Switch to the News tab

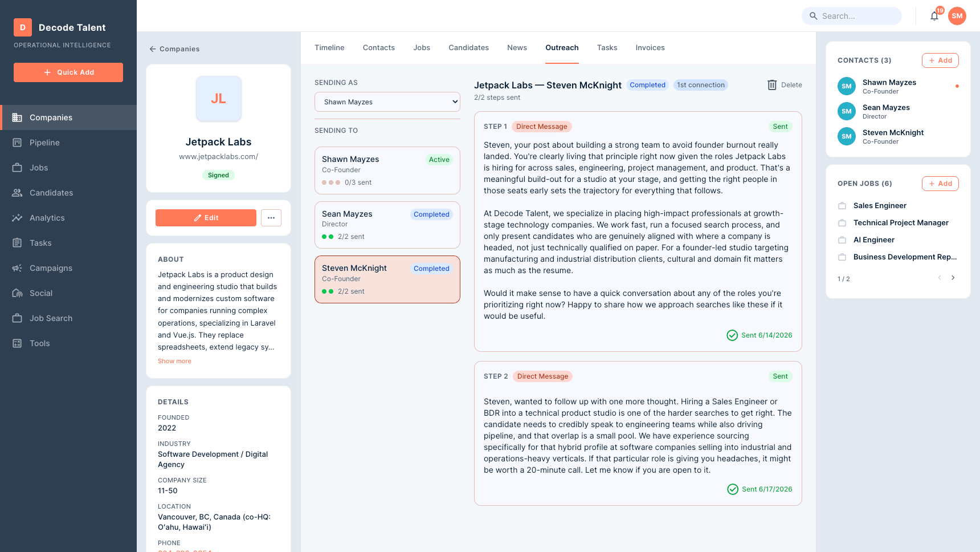[517, 48]
